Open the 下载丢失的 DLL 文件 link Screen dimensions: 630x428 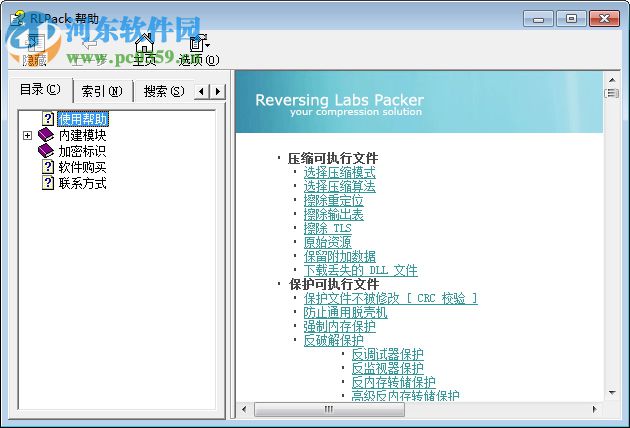point(360,270)
